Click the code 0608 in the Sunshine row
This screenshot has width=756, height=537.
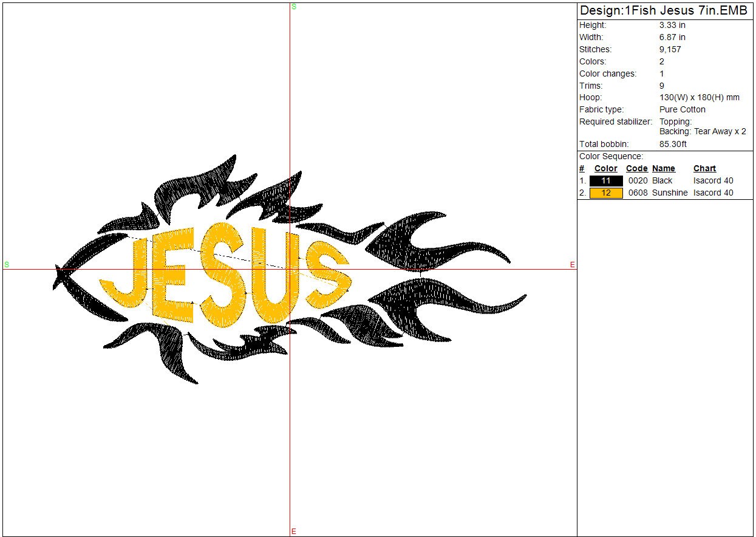[638, 193]
